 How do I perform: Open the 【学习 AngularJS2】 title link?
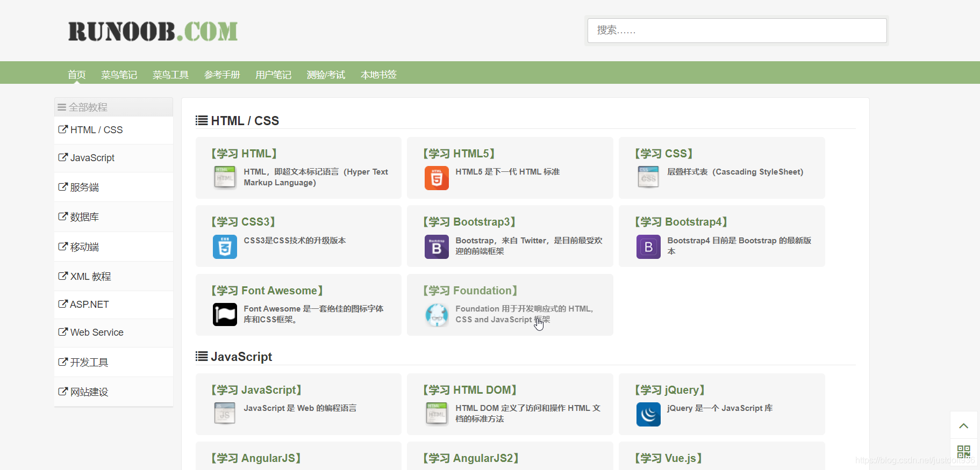coord(471,458)
